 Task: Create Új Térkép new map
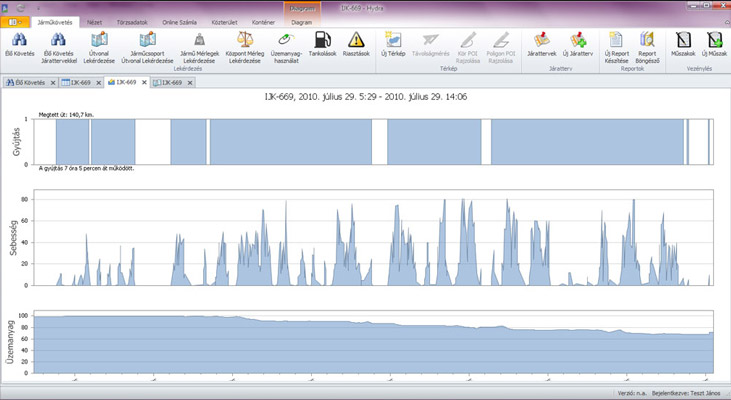coord(393,45)
